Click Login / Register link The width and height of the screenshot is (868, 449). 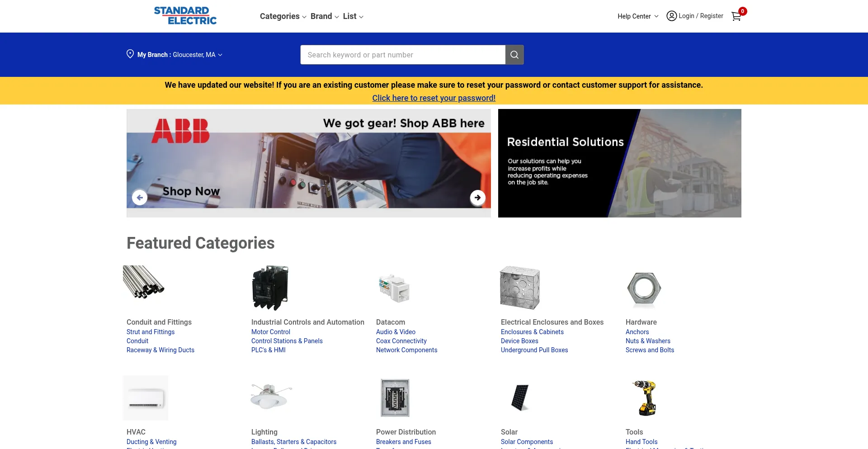[701, 16]
